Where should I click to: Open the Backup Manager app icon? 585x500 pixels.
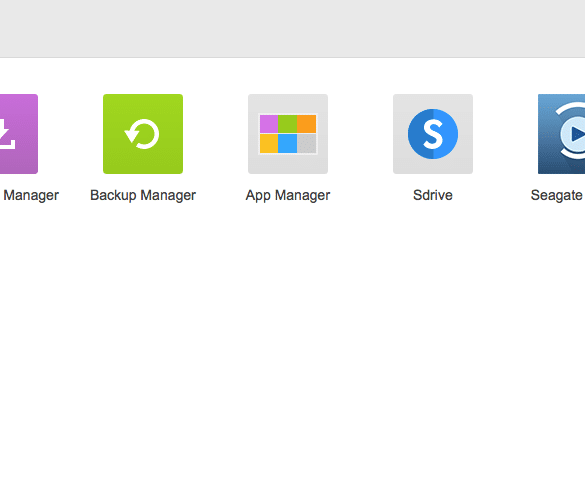pos(143,134)
